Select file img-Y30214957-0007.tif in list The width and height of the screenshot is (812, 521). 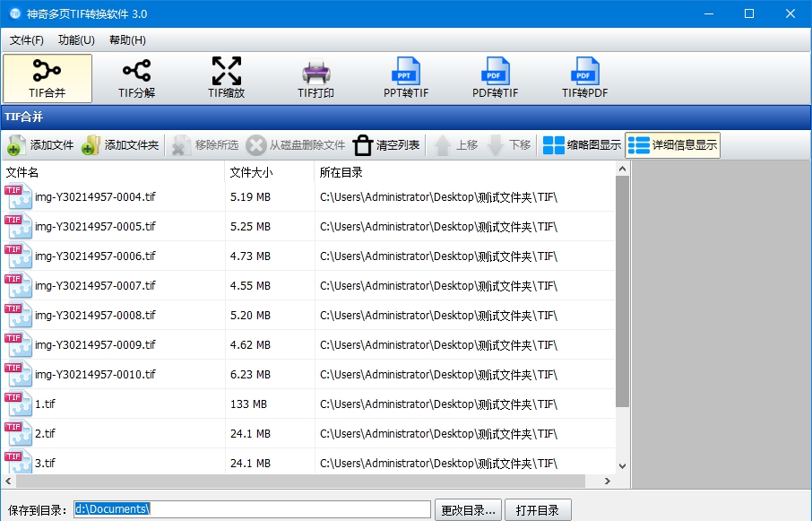(95, 286)
